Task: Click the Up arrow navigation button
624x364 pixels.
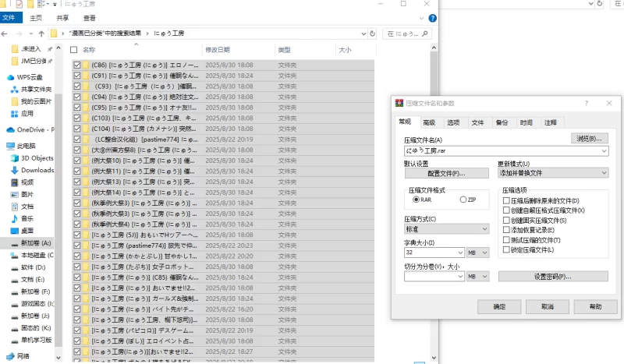Action: (38, 34)
